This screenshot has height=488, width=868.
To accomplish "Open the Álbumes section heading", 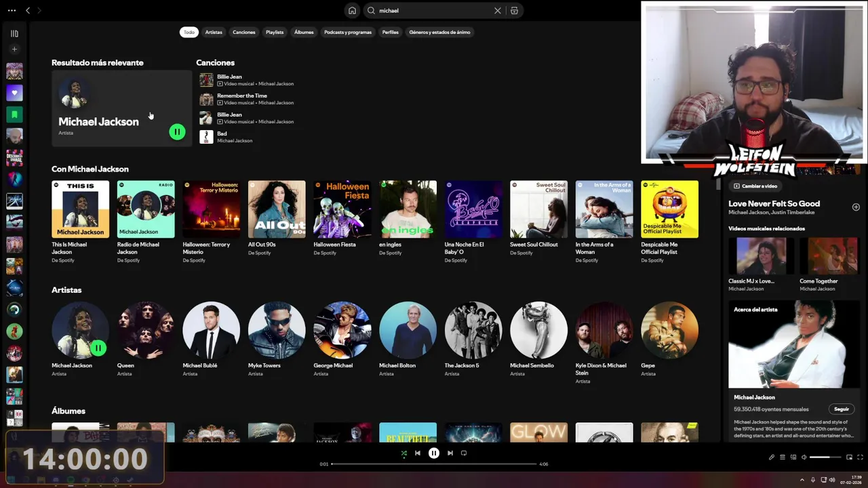I will 68,411.
